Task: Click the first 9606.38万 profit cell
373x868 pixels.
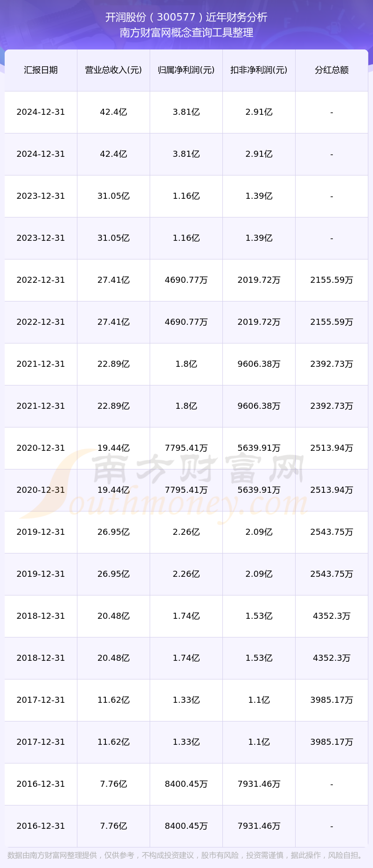Action: (x=259, y=364)
